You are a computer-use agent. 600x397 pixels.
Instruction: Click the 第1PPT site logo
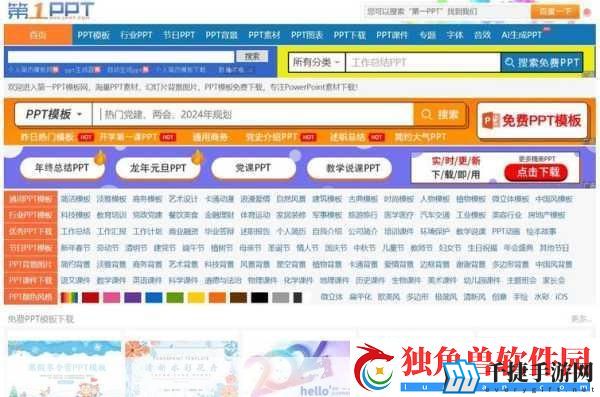[51, 10]
